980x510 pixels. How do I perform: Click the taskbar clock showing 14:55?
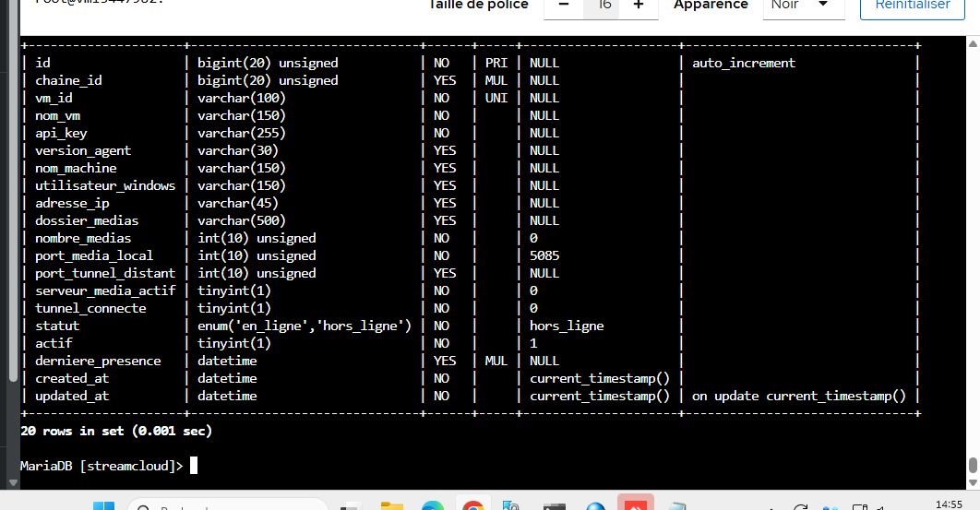point(949,504)
